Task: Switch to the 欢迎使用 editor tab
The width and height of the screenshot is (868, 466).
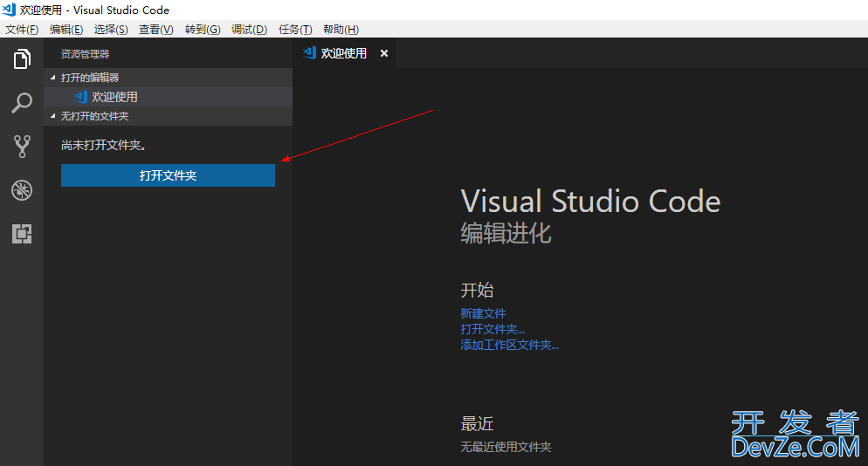Action: pos(344,53)
